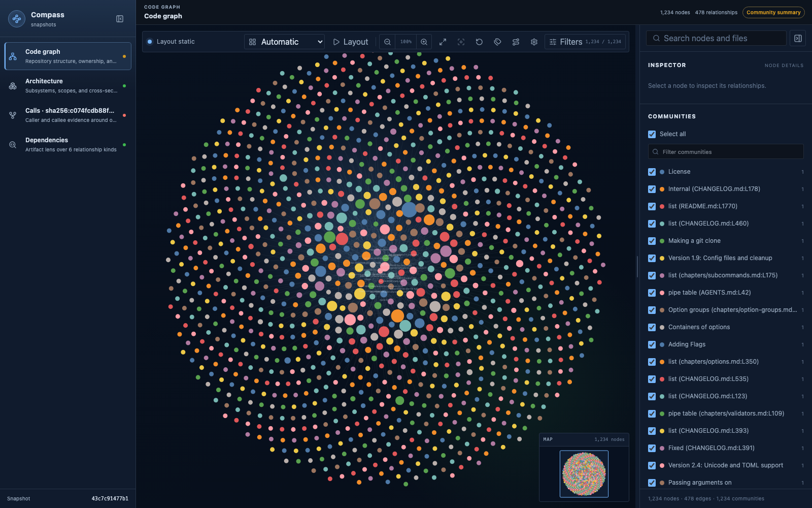This screenshot has width=812, height=508.
Task: Select 'list (CHANGELOG.md:L460)' community row
Action: coord(726,224)
